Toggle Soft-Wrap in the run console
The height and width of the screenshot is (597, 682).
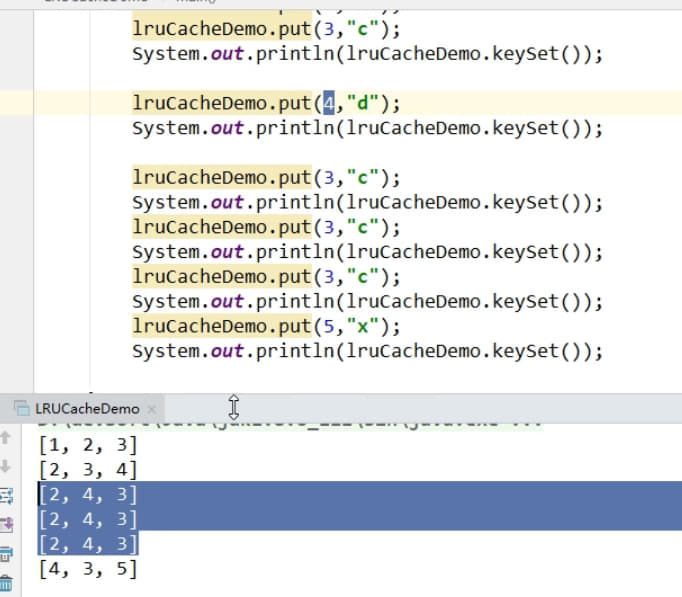[x=7, y=495]
